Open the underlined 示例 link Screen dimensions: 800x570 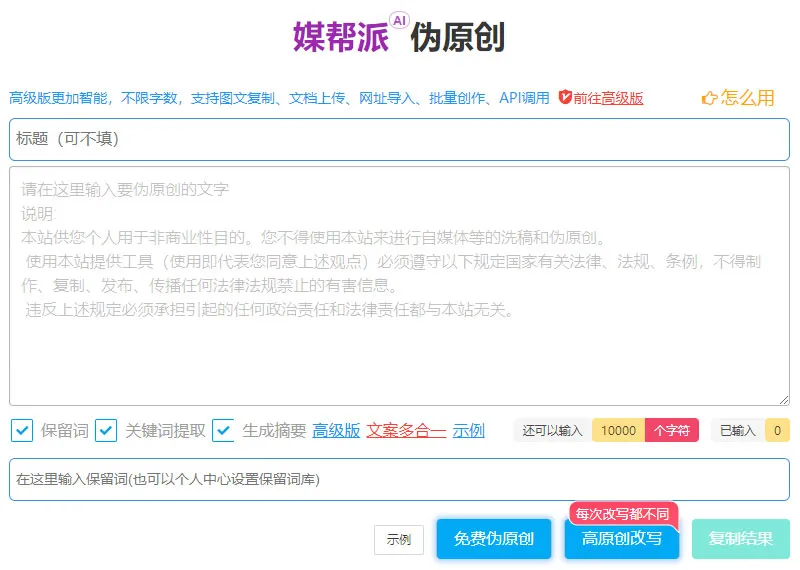tap(468, 431)
